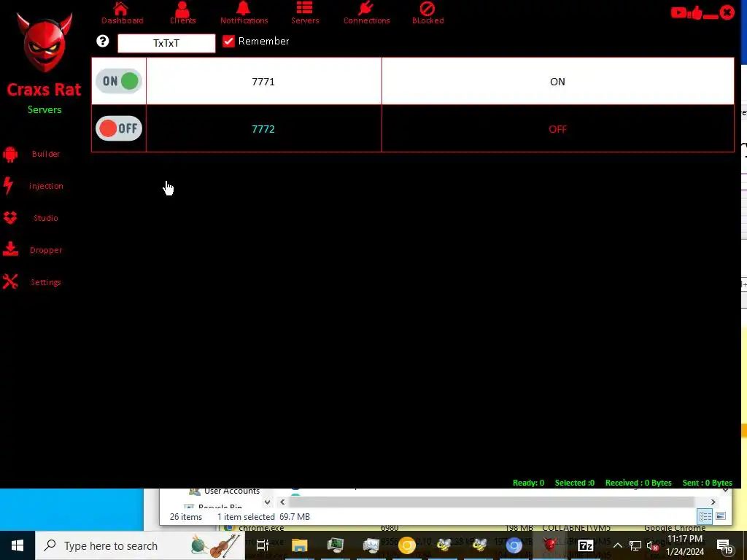Click the network icon in system tray
Viewport: 747px width, 560px height.
tap(635, 545)
